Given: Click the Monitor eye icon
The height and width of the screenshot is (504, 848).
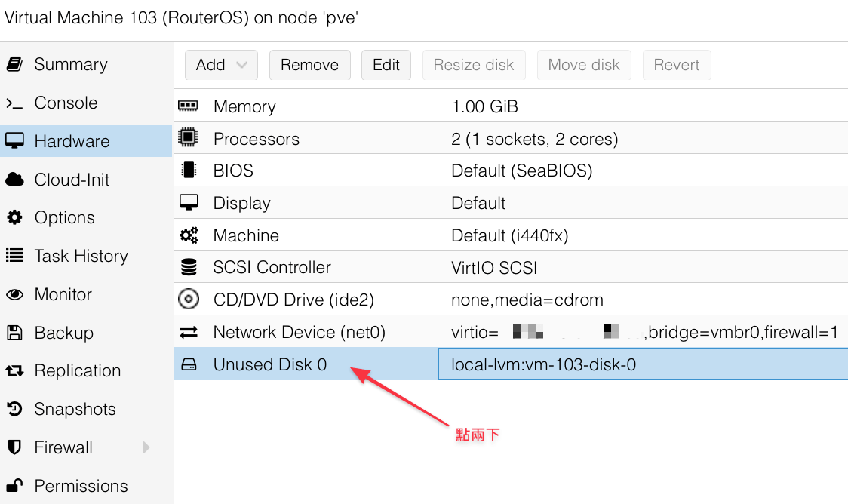Looking at the screenshot, I should tap(14, 294).
